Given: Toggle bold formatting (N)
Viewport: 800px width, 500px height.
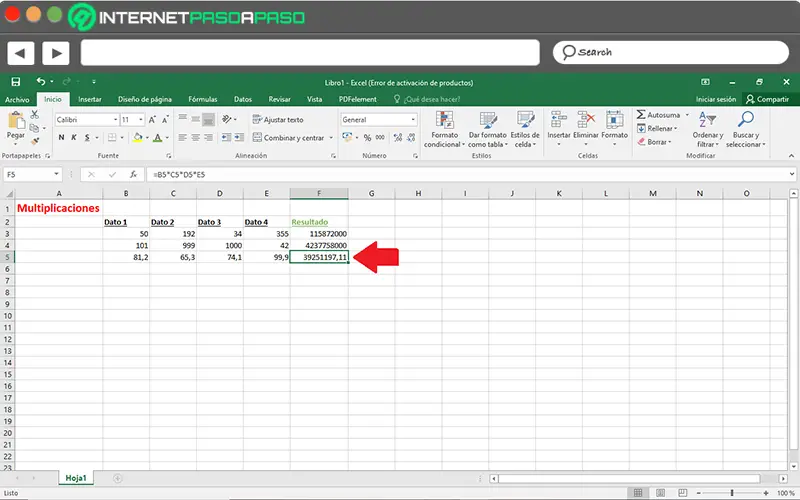Looking at the screenshot, I should (61, 137).
